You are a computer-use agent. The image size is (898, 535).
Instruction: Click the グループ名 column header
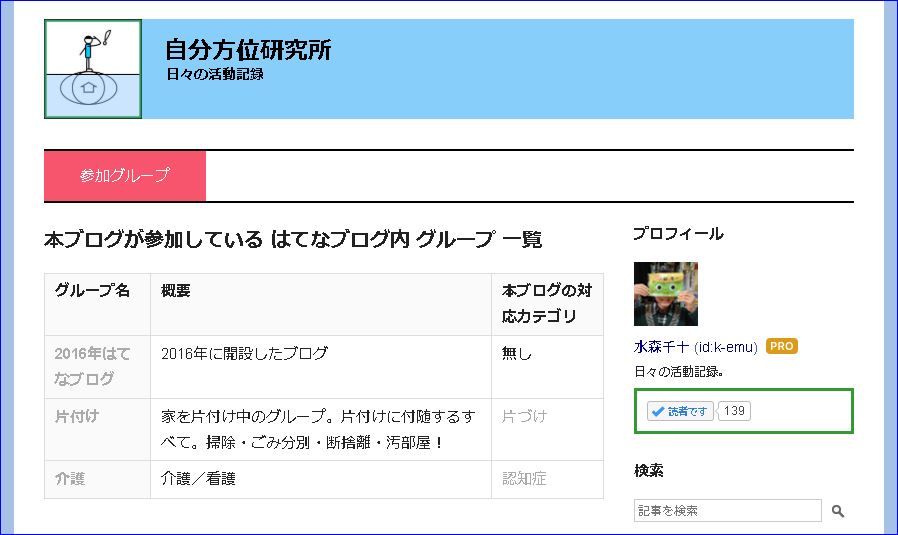(x=97, y=304)
